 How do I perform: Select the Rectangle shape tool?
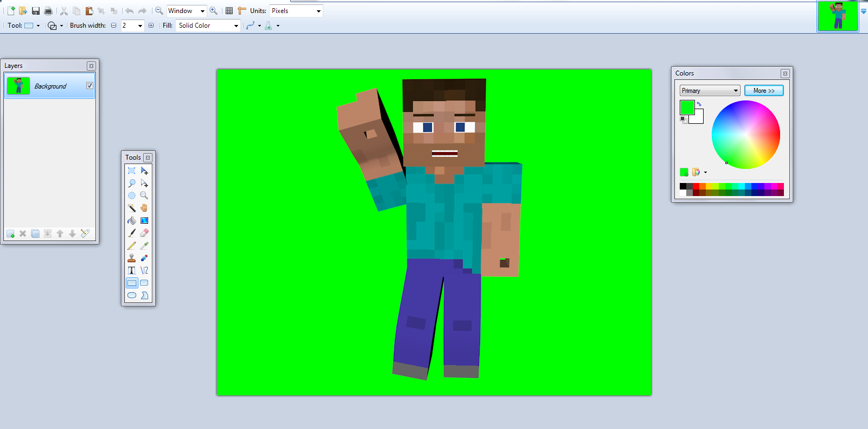point(132,283)
